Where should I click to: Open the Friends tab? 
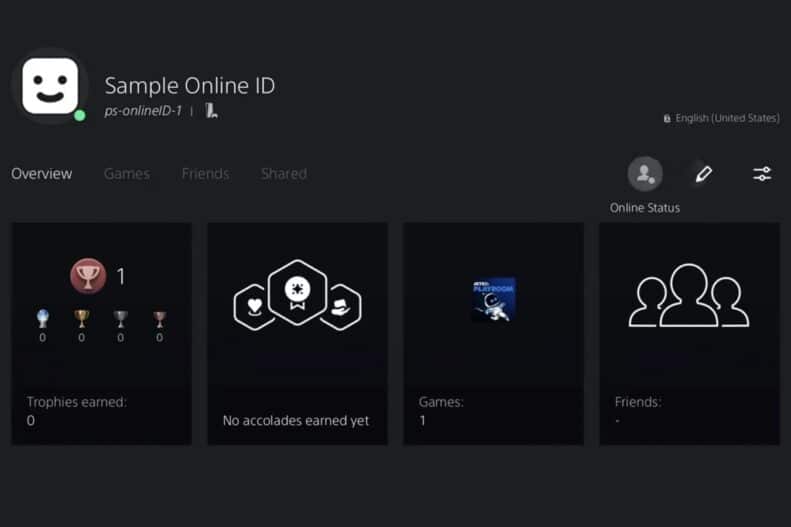205,174
